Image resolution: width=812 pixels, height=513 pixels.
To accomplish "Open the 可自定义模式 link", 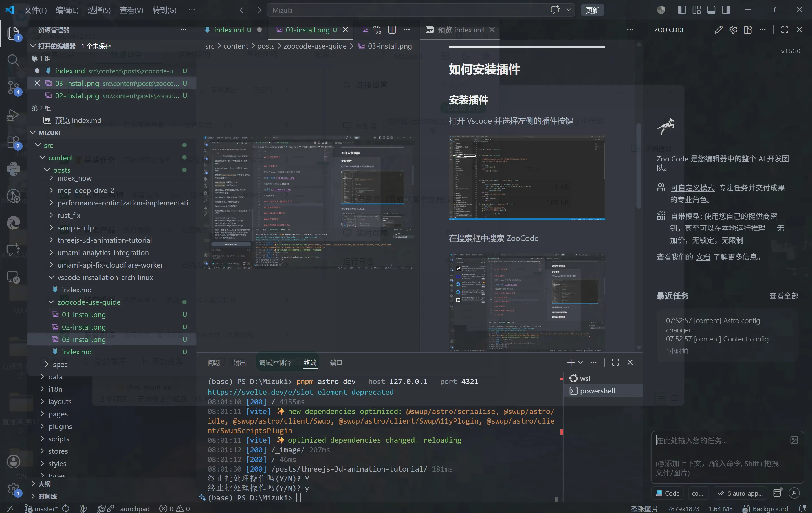I will click(x=692, y=188).
